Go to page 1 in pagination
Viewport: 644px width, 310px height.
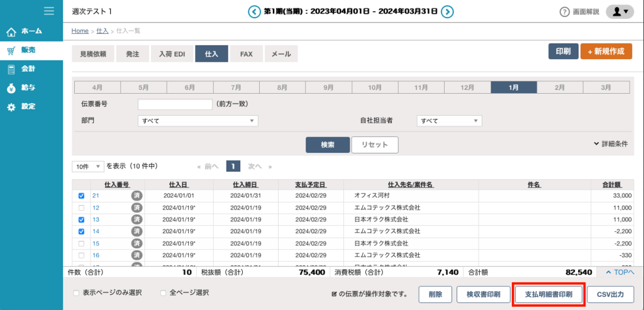point(233,166)
